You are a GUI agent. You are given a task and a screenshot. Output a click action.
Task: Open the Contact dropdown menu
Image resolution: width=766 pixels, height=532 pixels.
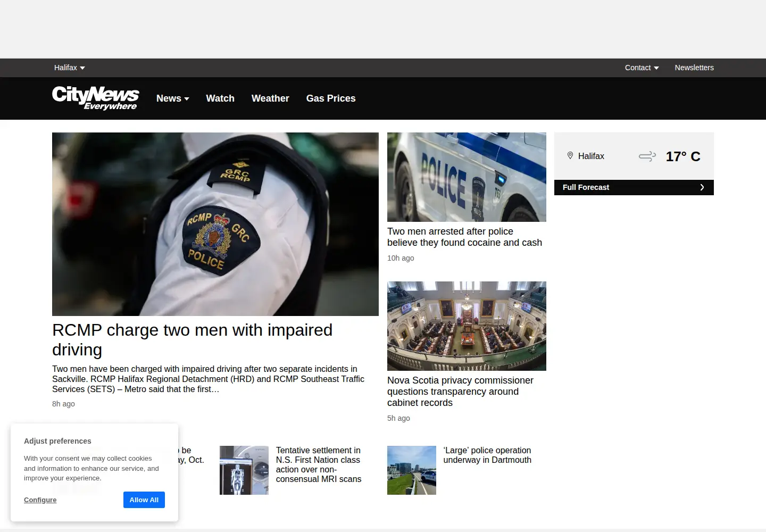pos(642,68)
